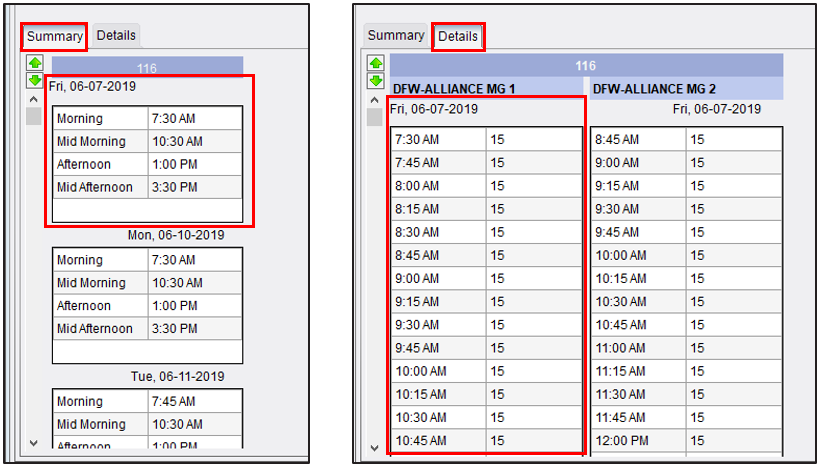The image size is (820, 468).
Task: Click Fri, 06-07-2019 date under MG 2
Action: tap(717, 109)
